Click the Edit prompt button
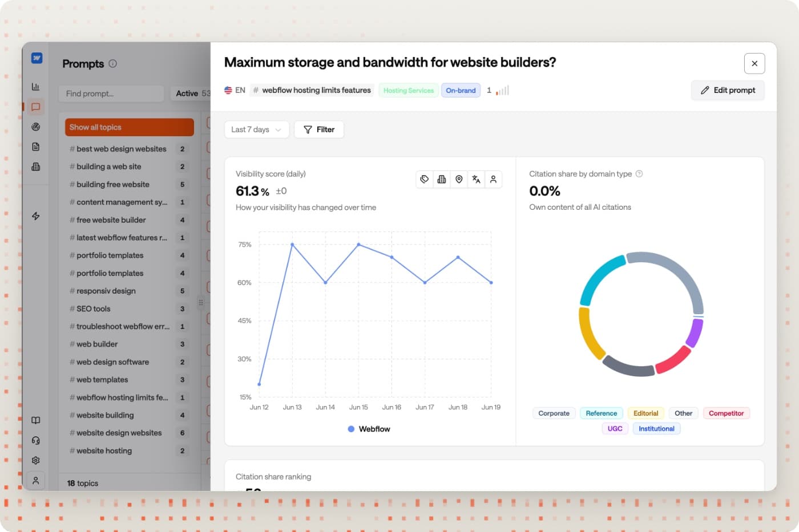The height and width of the screenshot is (532, 799). coord(728,90)
